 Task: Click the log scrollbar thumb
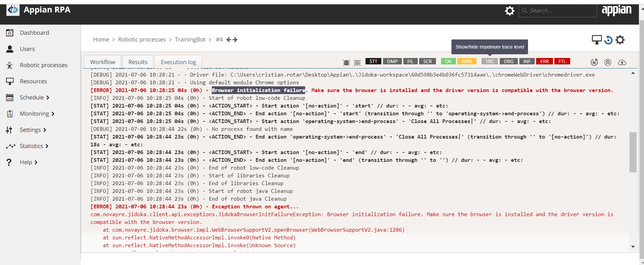click(633, 152)
